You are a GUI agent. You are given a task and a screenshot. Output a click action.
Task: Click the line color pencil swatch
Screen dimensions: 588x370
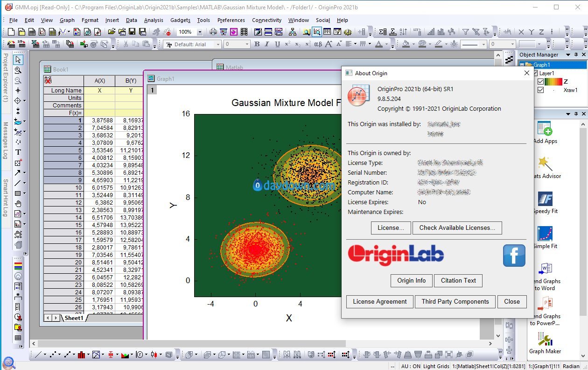[438, 44]
